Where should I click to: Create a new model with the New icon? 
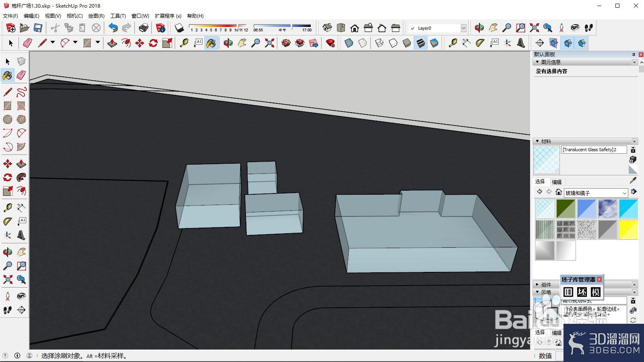(x=11, y=28)
